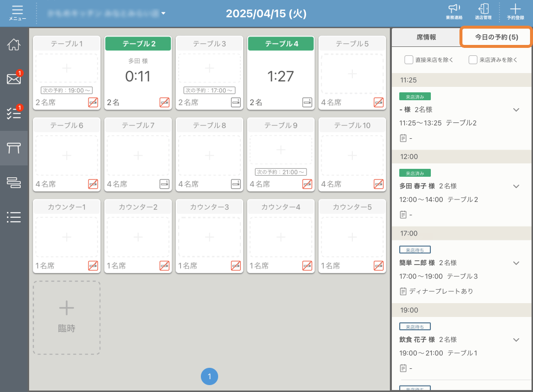Select the table layout sidebar icon
Image resolution: width=533 pixels, height=392 pixels.
coord(14,148)
